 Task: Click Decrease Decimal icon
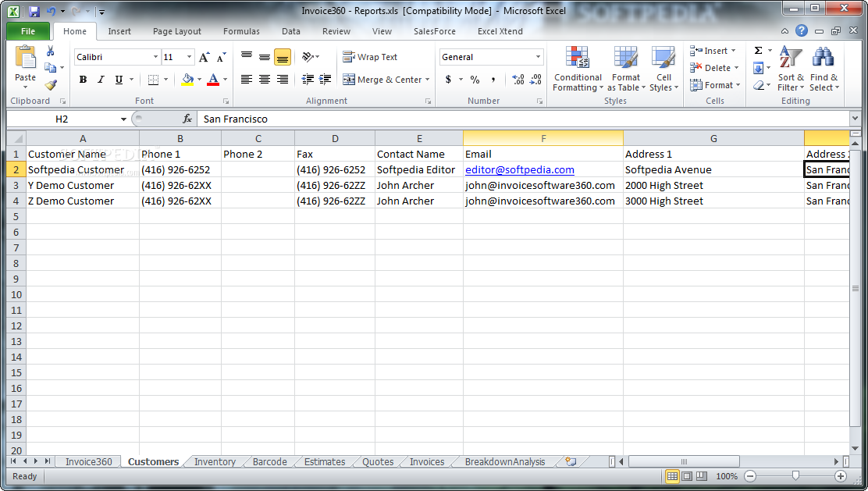(535, 80)
